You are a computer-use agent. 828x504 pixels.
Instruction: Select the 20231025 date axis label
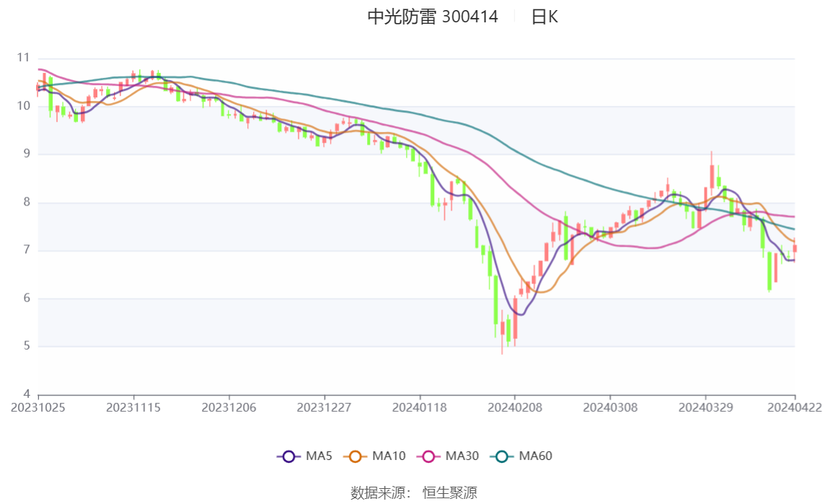(x=38, y=407)
